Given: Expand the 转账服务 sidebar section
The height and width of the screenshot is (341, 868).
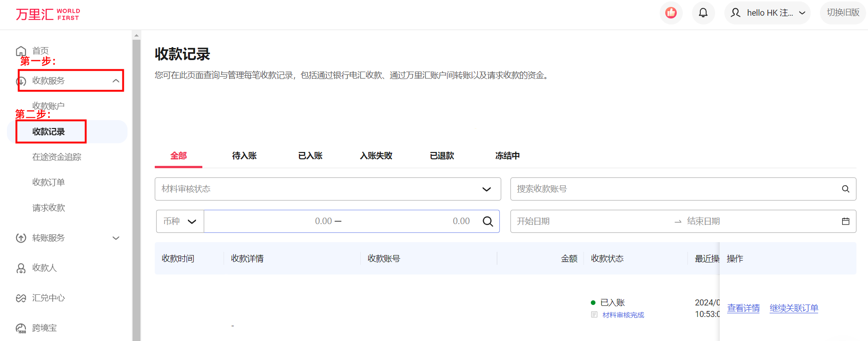Looking at the screenshot, I should [115, 238].
